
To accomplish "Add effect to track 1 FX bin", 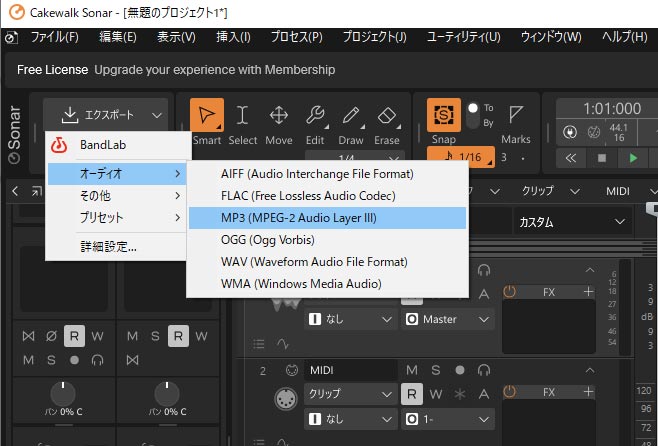I will (x=588, y=292).
